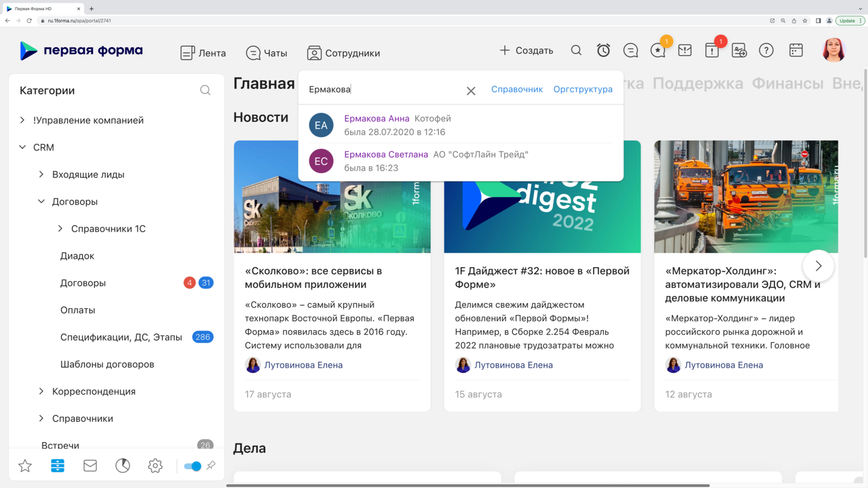Expand the Справочники 1С folder
The image size is (868, 488).
60,229
